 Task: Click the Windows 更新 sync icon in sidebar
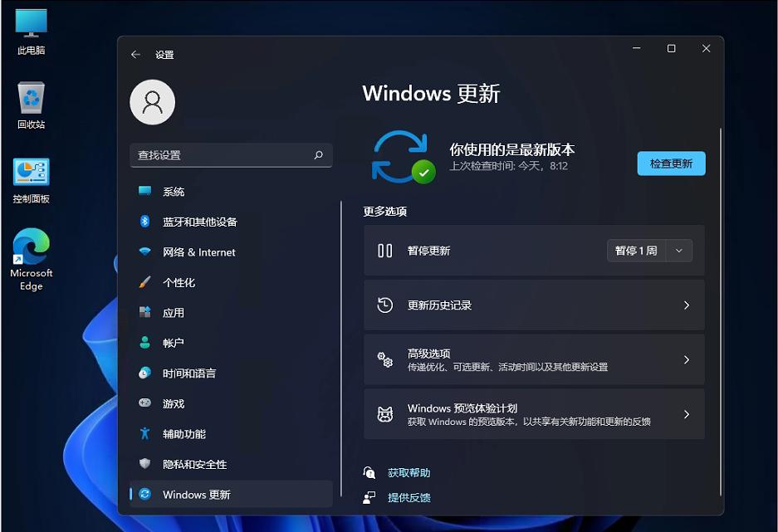point(144,494)
